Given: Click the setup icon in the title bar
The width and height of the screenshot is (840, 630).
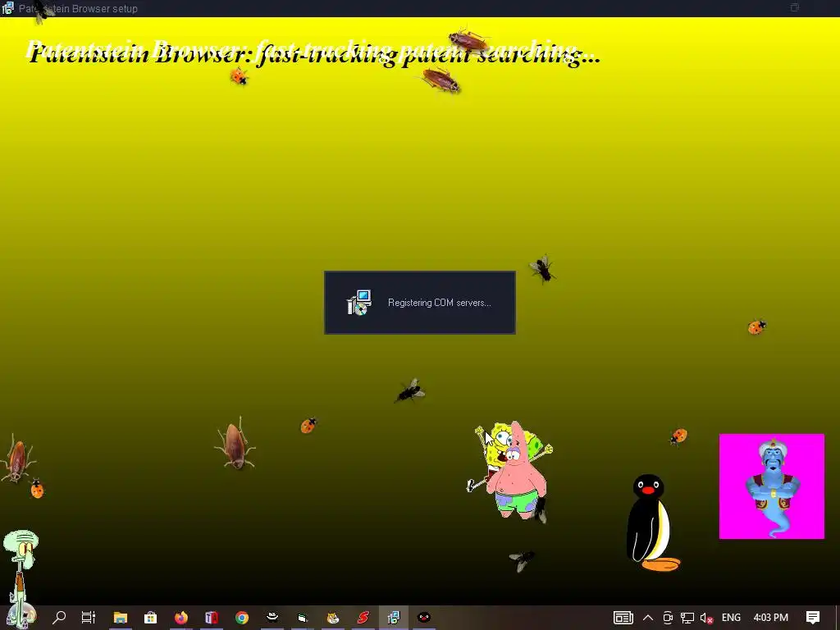Looking at the screenshot, I should (7, 8).
